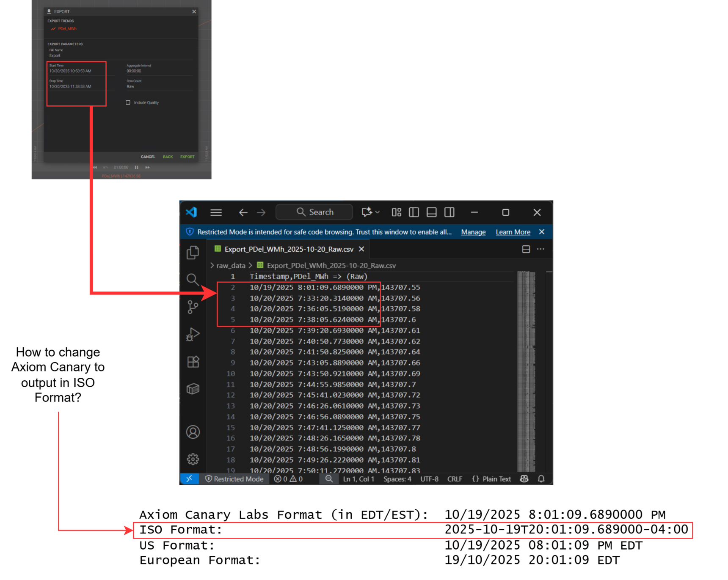Click the rewind playback control
728x580 pixels.
[x=95, y=168]
